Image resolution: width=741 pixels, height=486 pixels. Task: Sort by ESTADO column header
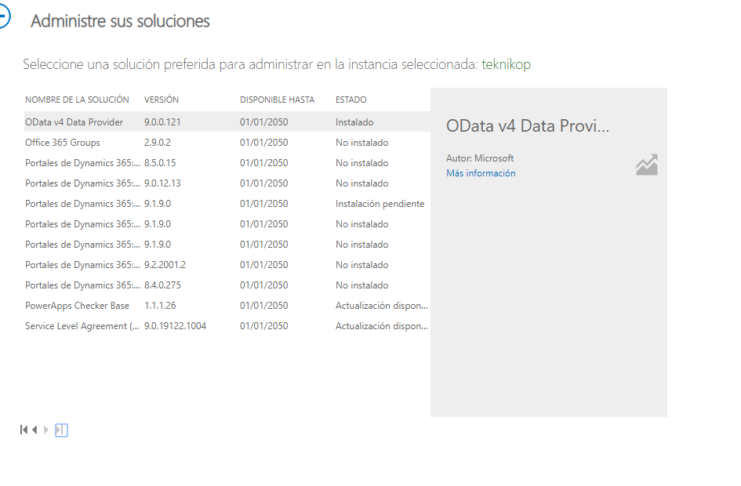pyautogui.click(x=351, y=100)
